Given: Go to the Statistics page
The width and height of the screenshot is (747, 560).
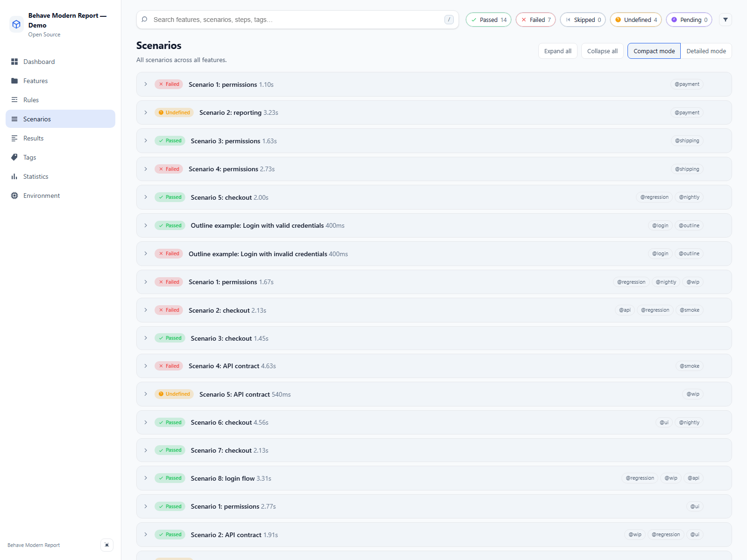Looking at the screenshot, I should pos(60,176).
